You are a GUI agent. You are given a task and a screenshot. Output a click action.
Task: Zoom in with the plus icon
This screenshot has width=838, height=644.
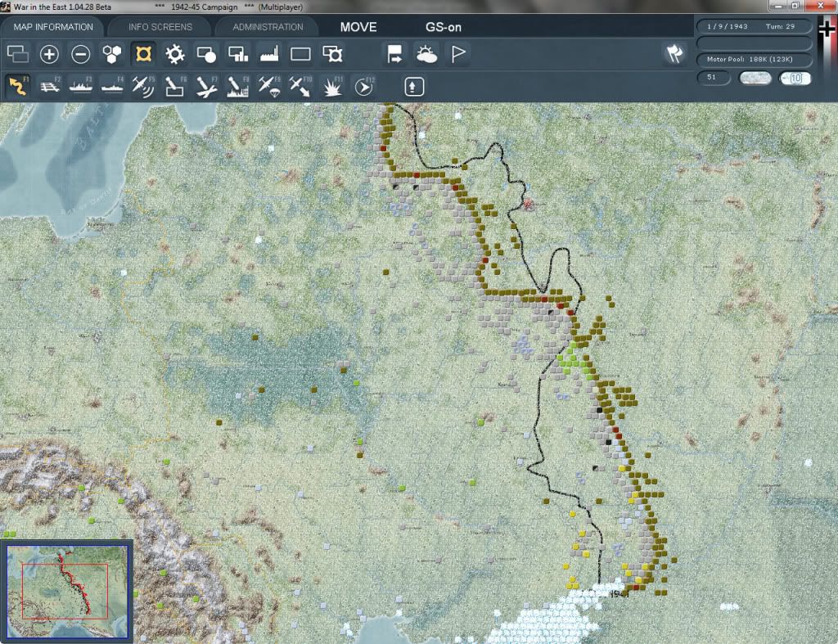tap(49, 54)
